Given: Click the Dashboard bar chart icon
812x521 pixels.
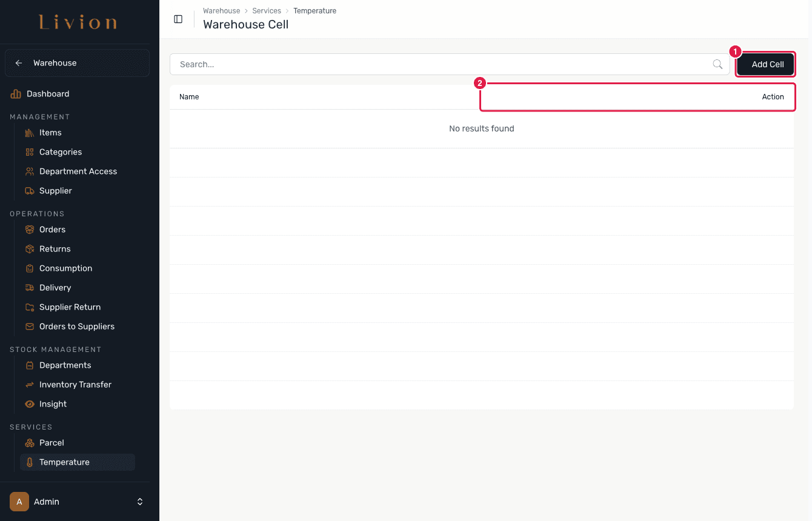Looking at the screenshot, I should pyautogui.click(x=16, y=94).
